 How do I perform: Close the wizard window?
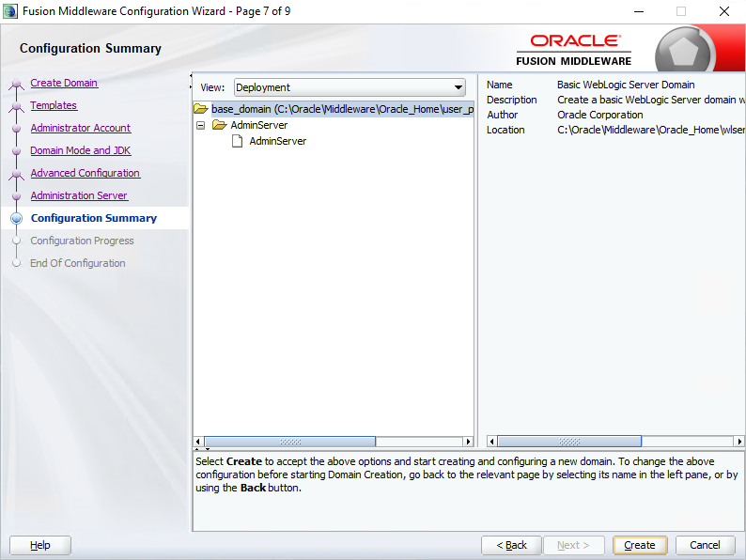(724, 11)
